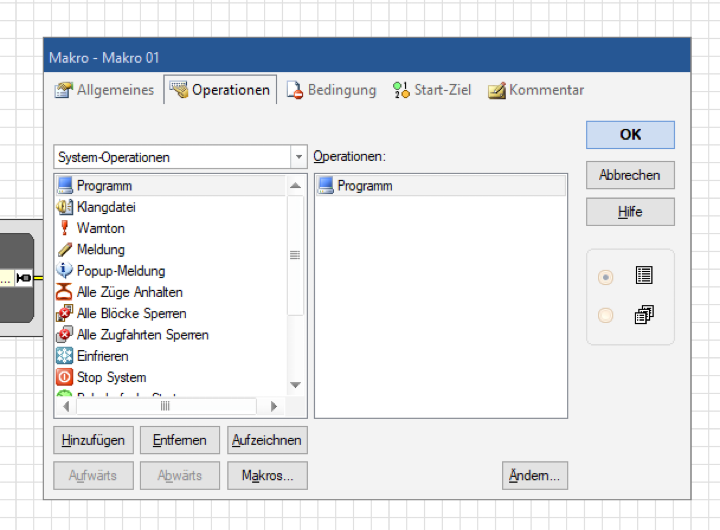Select the Alle Züge Anhalten text
This screenshot has width=720, height=530.
click(x=130, y=292)
